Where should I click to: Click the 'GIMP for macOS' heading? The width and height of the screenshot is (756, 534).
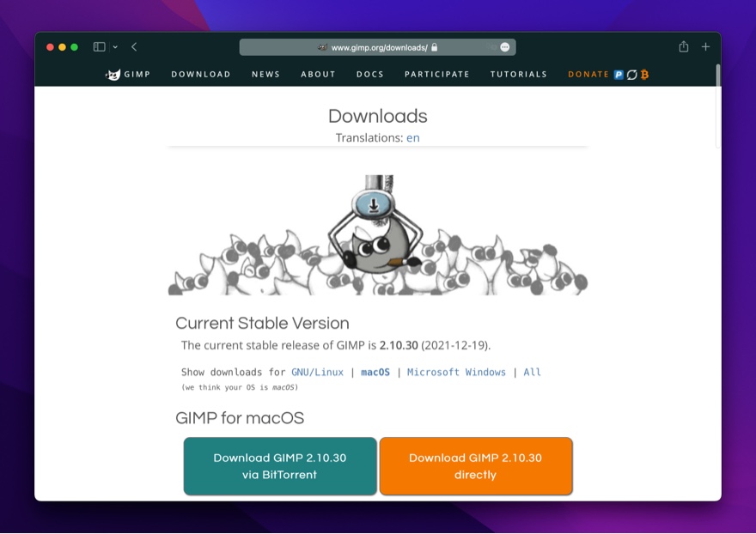pos(240,418)
